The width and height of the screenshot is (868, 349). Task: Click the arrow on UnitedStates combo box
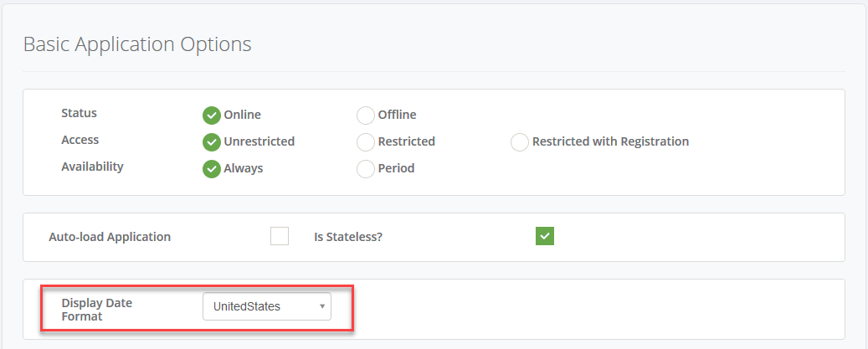(x=322, y=306)
